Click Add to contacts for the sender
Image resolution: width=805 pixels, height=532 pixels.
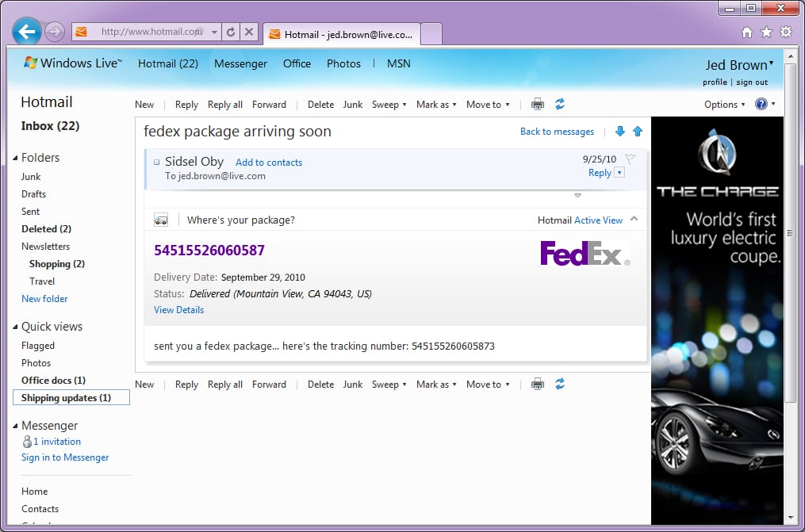click(x=268, y=162)
